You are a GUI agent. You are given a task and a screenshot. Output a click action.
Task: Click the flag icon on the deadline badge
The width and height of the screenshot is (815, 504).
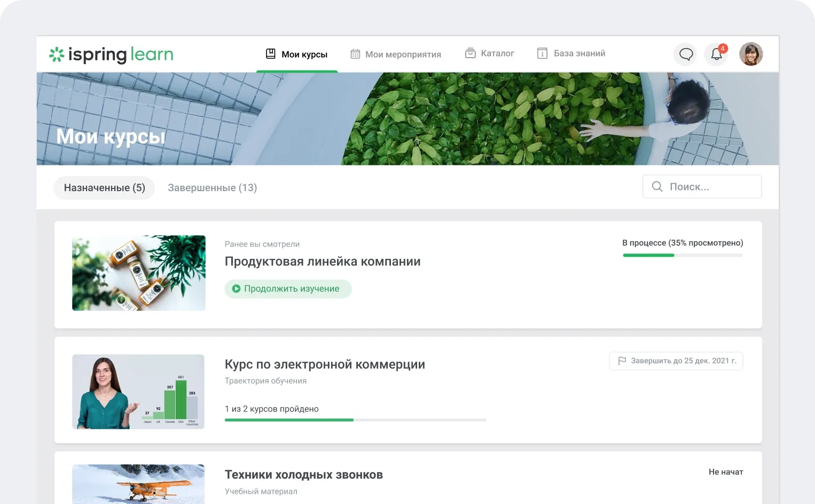tap(622, 361)
